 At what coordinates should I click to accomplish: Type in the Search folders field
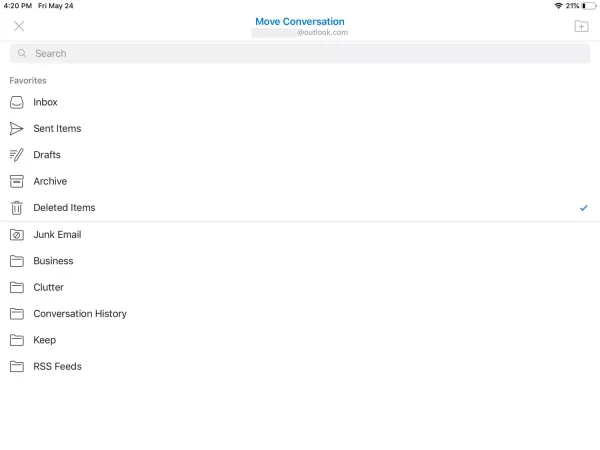click(x=300, y=54)
